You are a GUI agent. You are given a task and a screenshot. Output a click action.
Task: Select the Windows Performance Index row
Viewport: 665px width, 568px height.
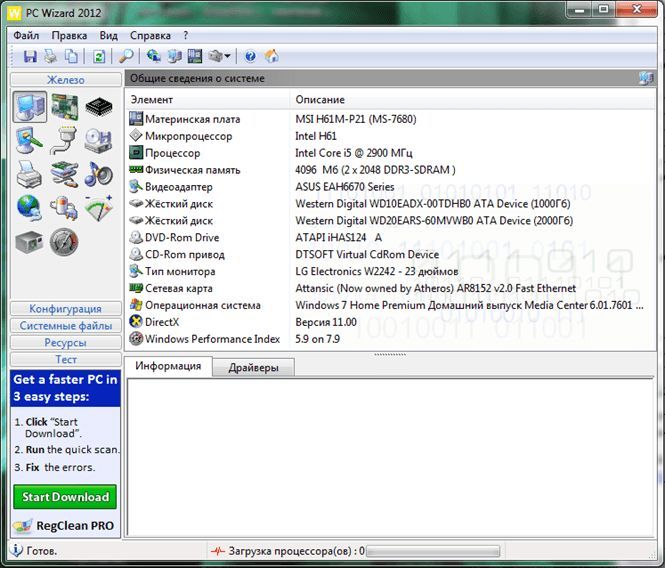coord(390,339)
